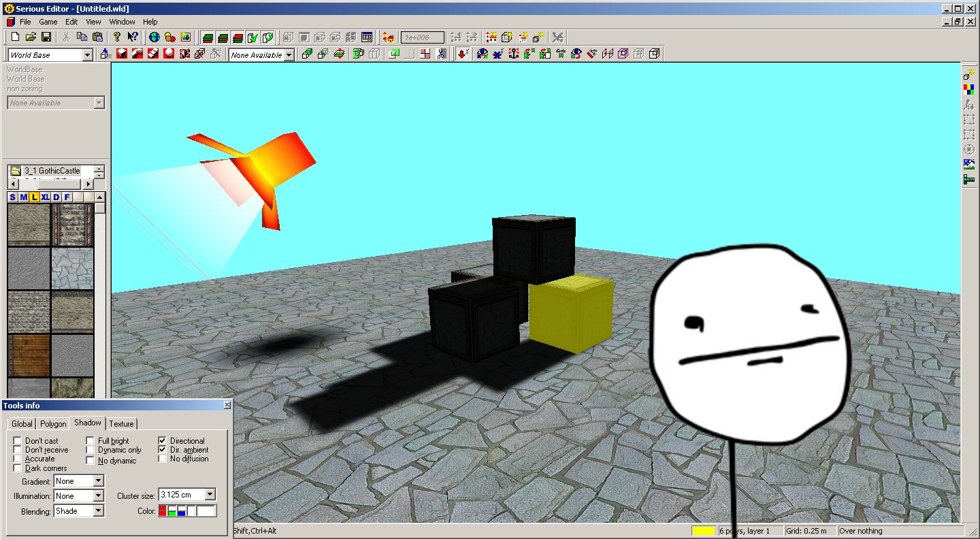Open a world file with folder icon

click(x=31, y=37)
